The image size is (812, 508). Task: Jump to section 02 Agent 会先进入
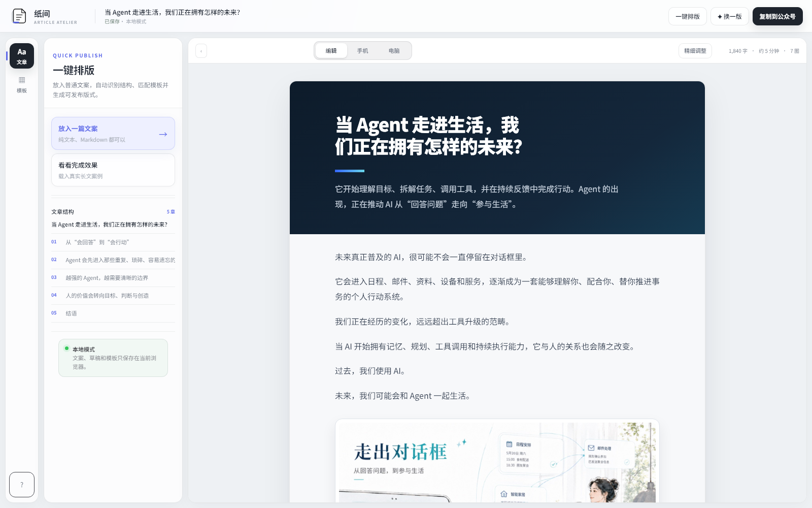[113, 260]
